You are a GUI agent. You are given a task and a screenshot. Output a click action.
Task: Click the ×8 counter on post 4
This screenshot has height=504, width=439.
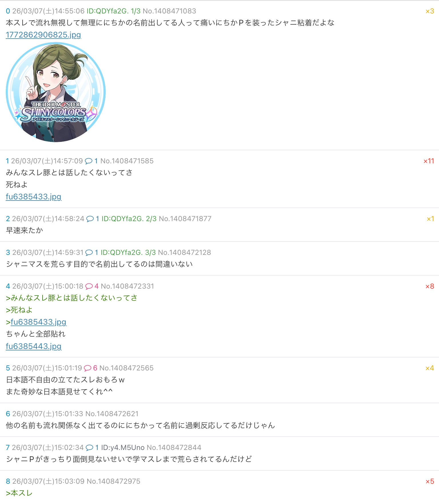[430, 286]
